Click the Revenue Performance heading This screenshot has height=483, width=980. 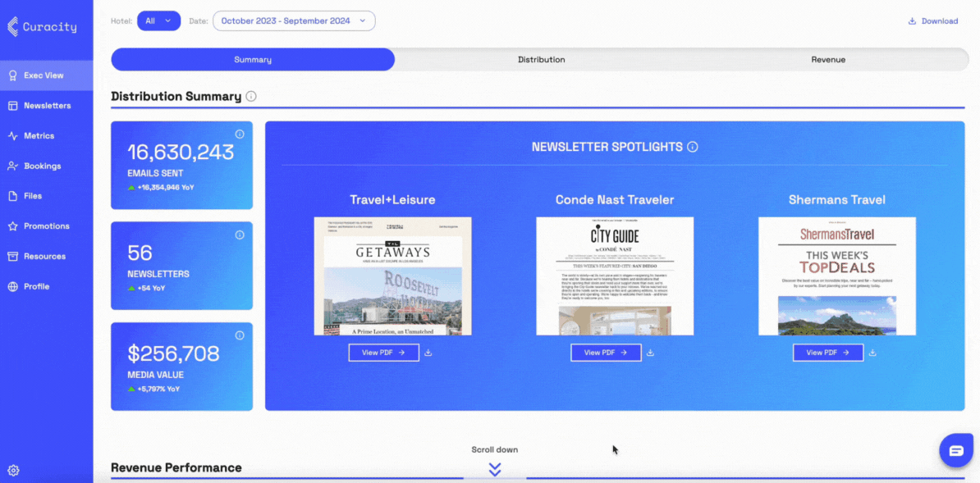coord(176,467)
